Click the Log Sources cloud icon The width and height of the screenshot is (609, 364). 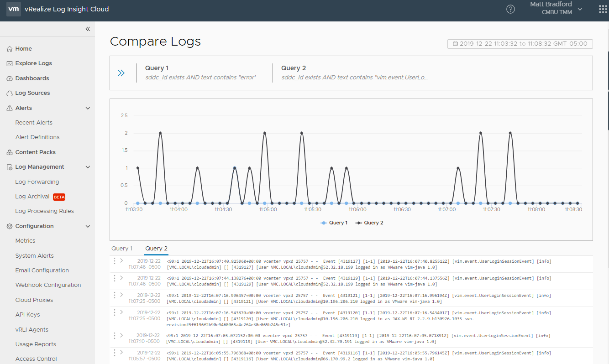tap(10, 93)
